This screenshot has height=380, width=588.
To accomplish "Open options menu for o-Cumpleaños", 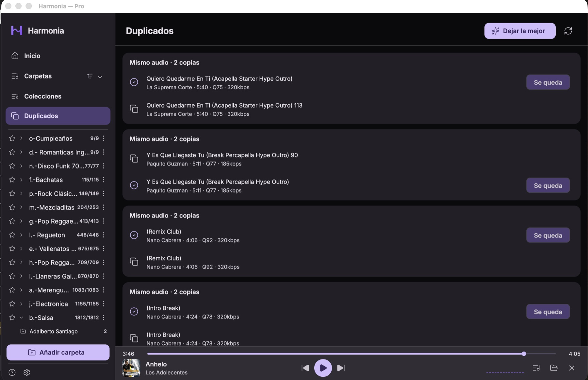I will (x=104, y=138).
